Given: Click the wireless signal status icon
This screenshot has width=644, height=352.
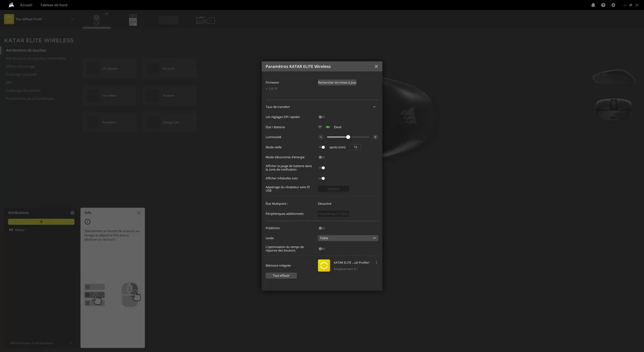Looking at the screenshot, I should [320, 127].
